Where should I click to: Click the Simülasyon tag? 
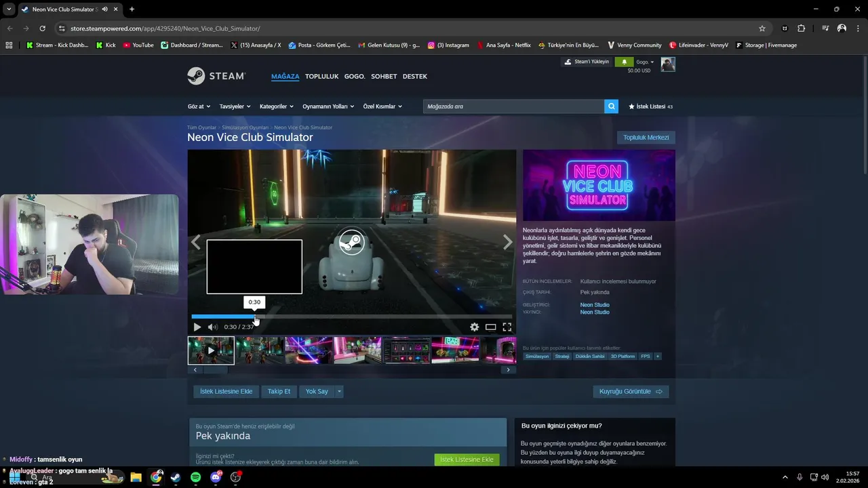click(x=537, y=356)
